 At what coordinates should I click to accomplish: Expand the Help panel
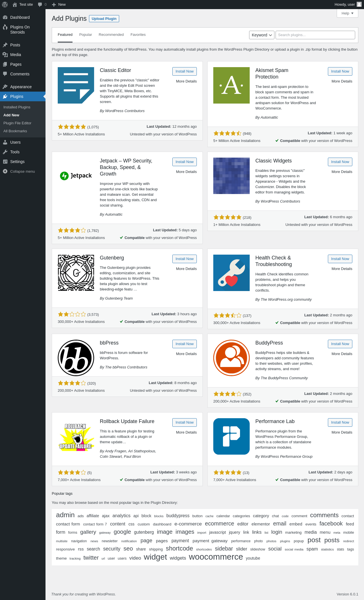[x=348, y=13]
